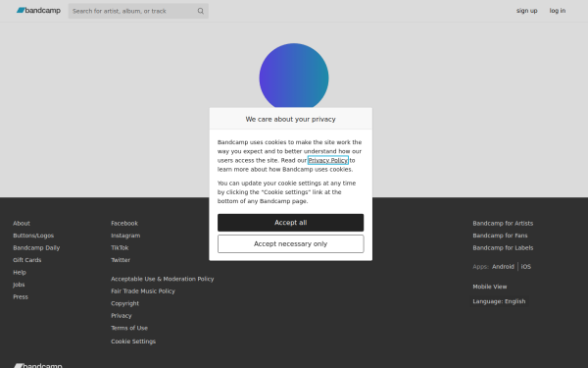Switch to Mobile View

(490, 287)
